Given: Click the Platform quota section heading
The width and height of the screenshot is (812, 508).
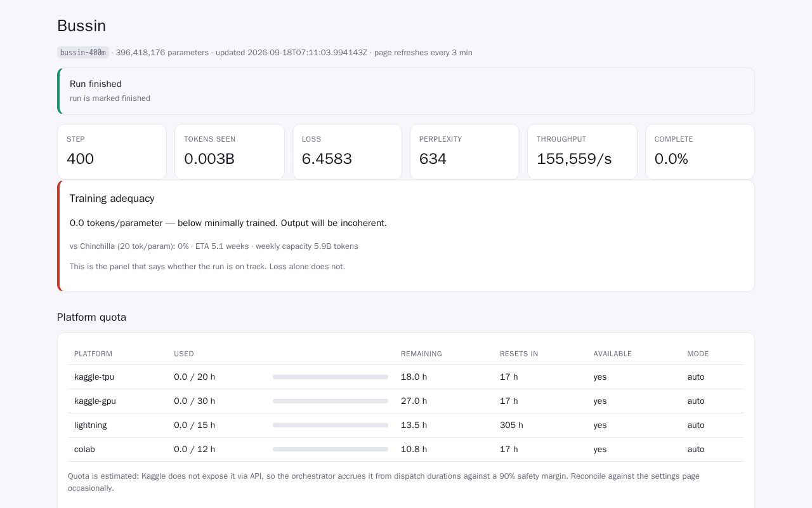Looking at the screenshot, I should pyautogui.click(x=91, y=317).
